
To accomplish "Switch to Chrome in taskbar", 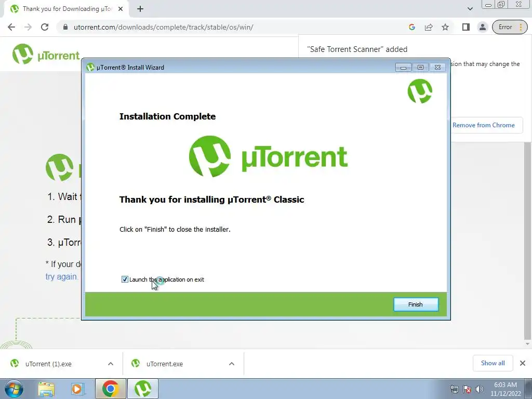I will (x=111, y=389).
